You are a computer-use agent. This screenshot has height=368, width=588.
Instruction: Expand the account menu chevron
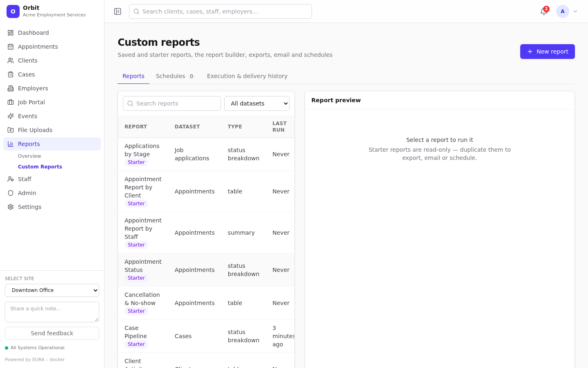point(575,11)
